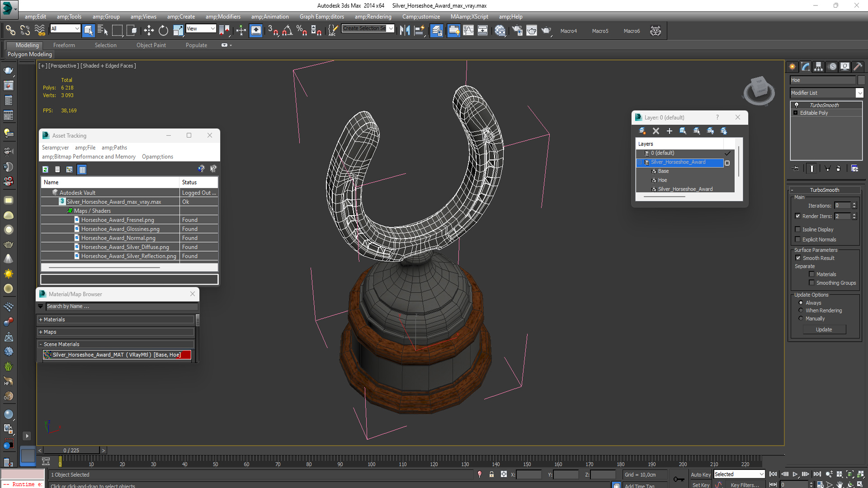The image size is (868, 488).
Task: Toggle Smooth Result checkbox
Action: (798, 258)
